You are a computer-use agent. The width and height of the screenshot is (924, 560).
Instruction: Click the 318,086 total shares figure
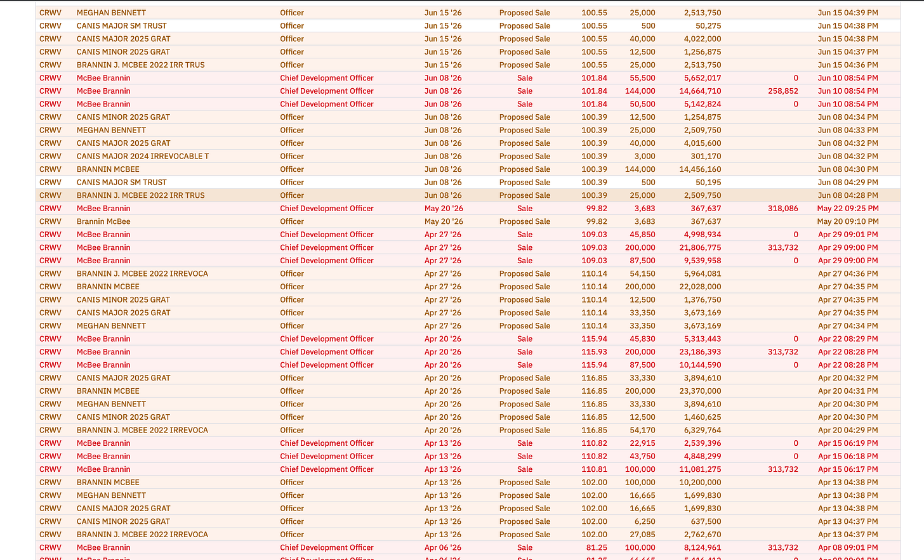pos(783,208)
